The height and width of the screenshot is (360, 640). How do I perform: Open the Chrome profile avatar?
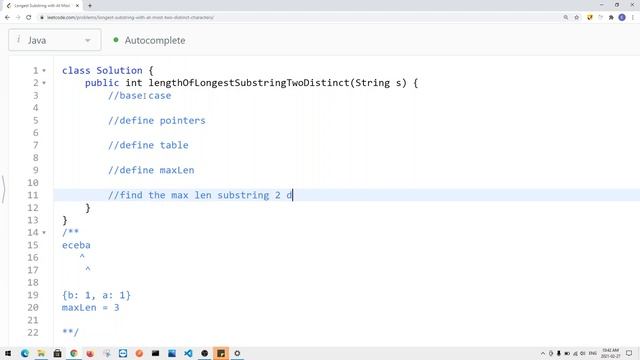[622, 18]
